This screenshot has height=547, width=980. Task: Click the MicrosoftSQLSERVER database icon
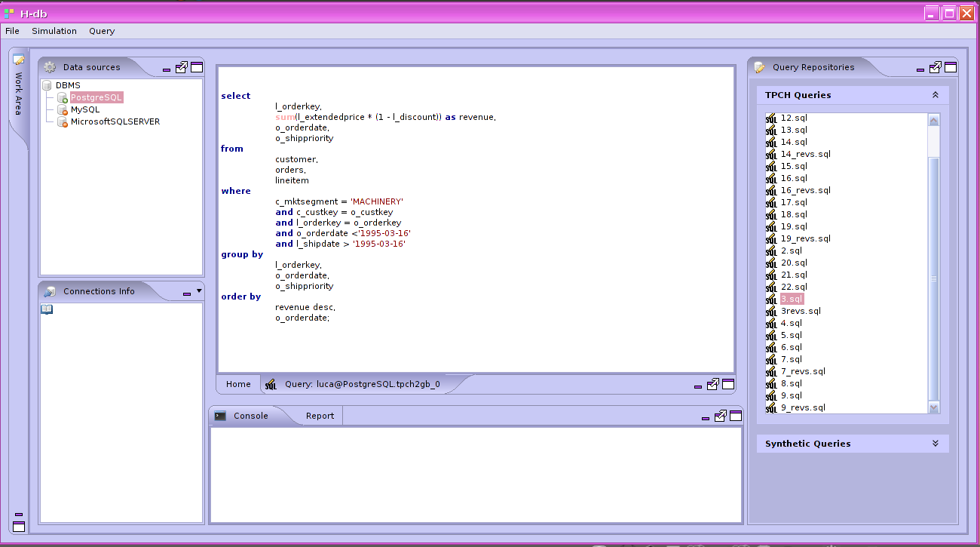pyautogui.click(x=63, y=121)
